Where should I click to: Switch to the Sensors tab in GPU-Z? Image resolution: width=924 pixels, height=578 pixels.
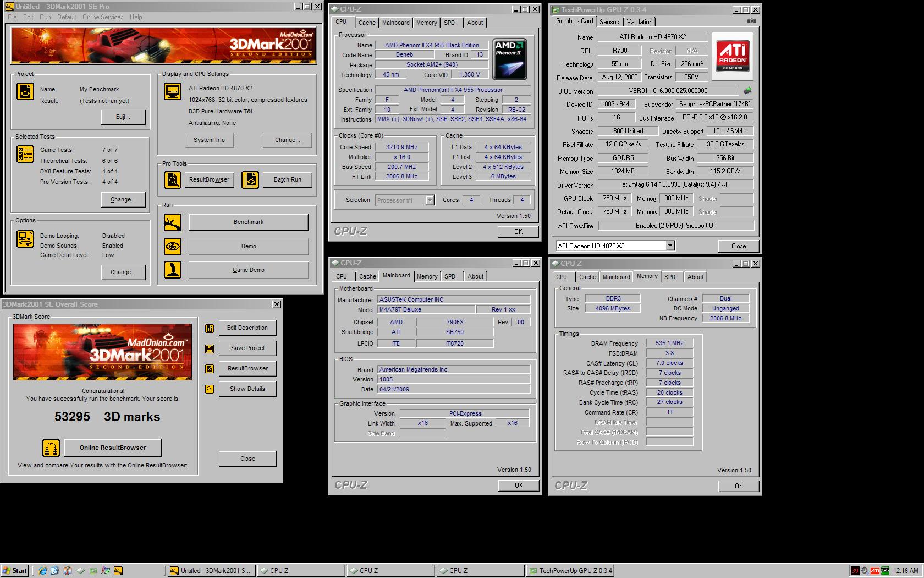coord(610,22)
